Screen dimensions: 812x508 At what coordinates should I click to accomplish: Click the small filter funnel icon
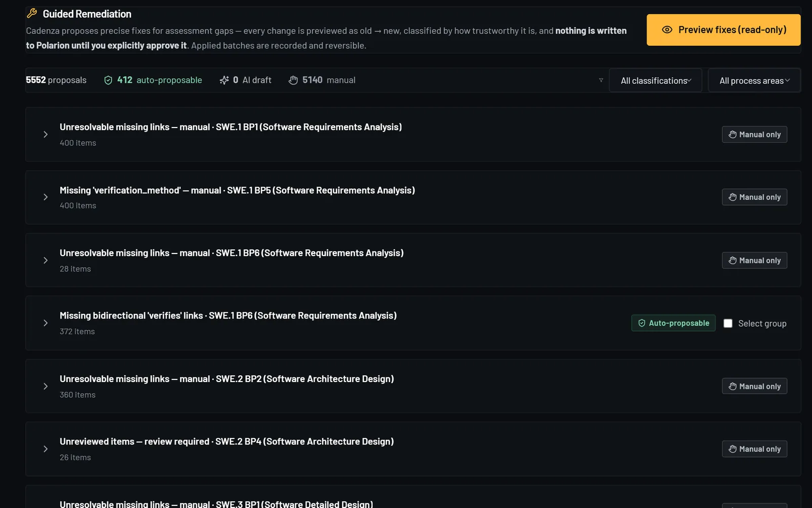(601, 80)
